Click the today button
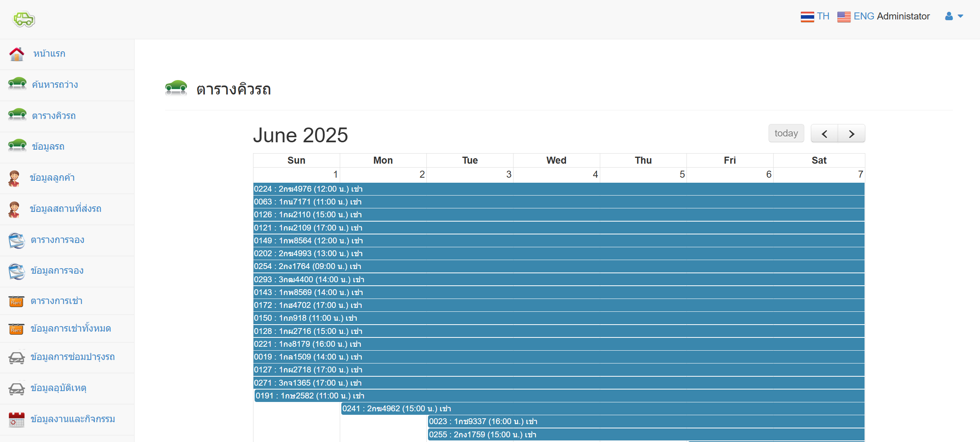 [x=786, y=133]
